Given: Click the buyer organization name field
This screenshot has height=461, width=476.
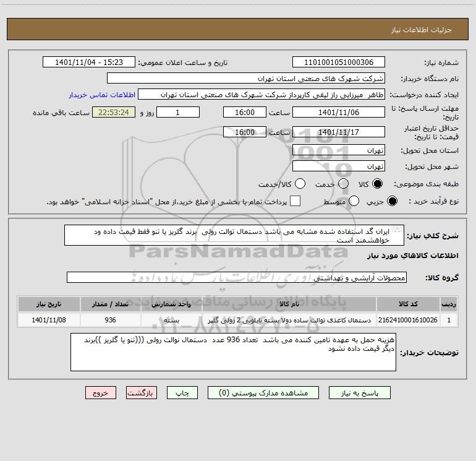Looking at the screenshot, I should coord(246,79).
